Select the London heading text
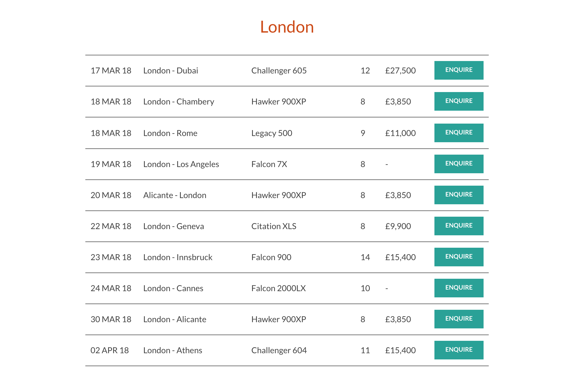 tap(287, 27)
